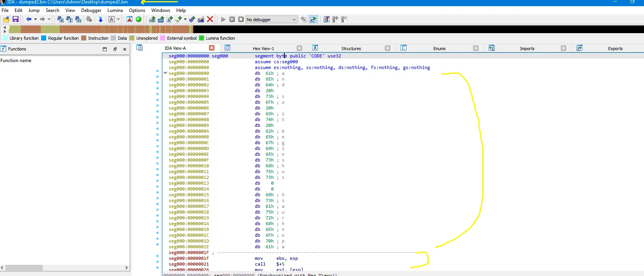The width and height of the screenshot is (644, 276).
Task: Jump forward with the gray right arrow
Action: [x=42, y=19]
